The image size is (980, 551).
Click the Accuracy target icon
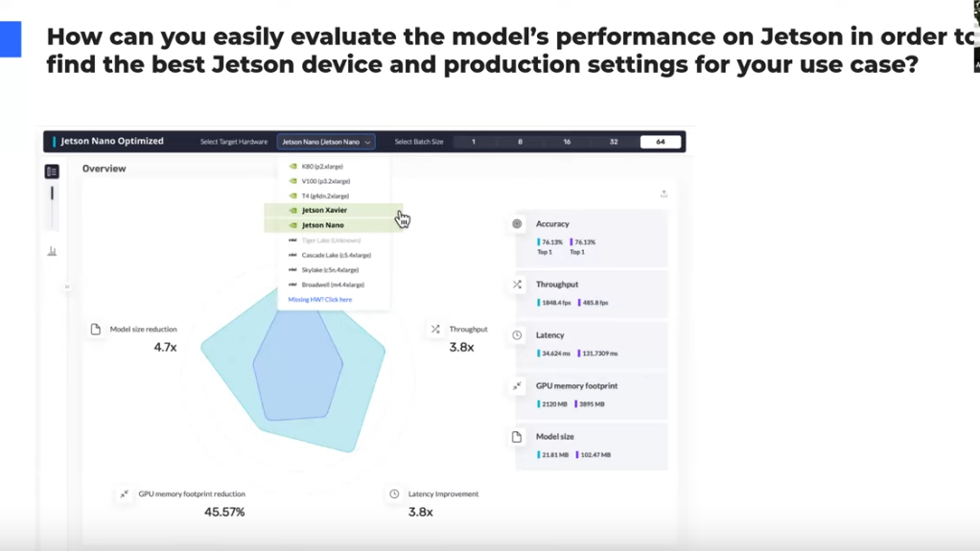coord(517,224)
